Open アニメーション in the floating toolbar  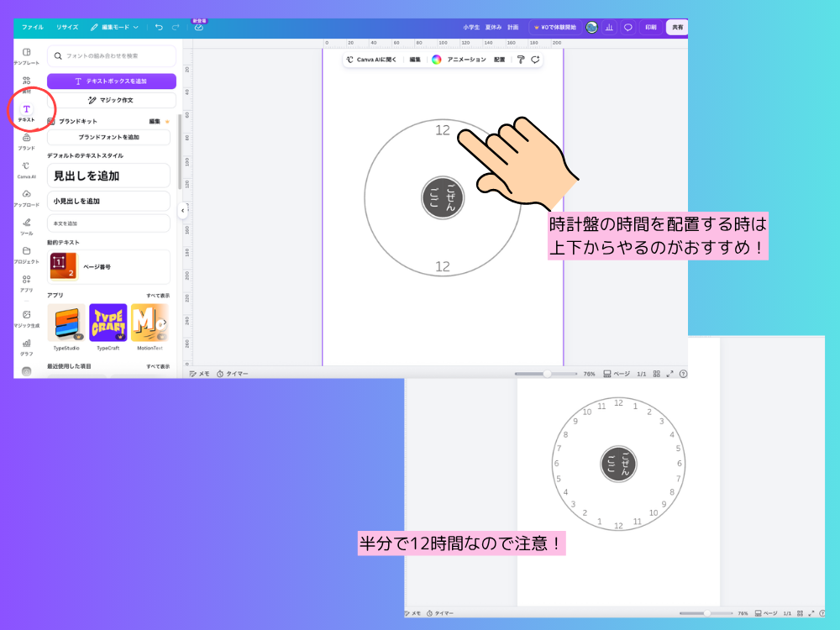[x=466, y=60]
